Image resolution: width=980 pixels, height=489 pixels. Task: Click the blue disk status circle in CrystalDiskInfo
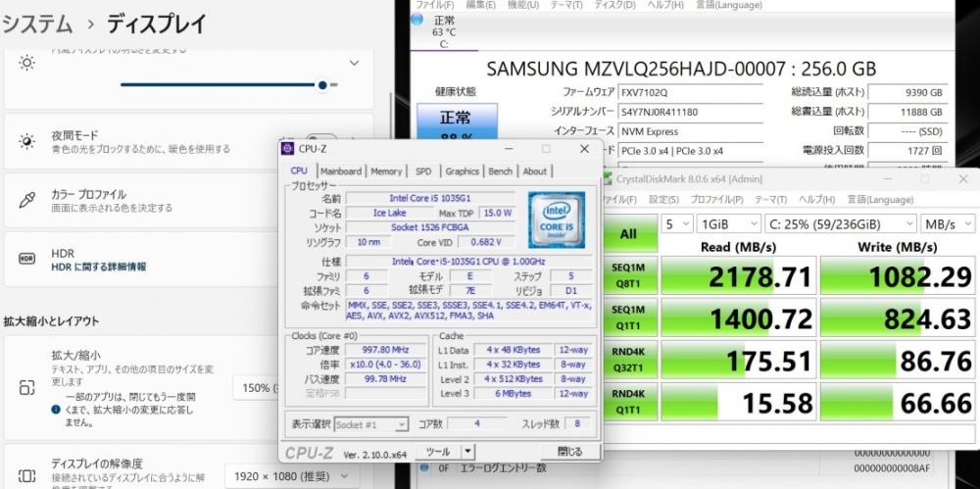[416, 19]
